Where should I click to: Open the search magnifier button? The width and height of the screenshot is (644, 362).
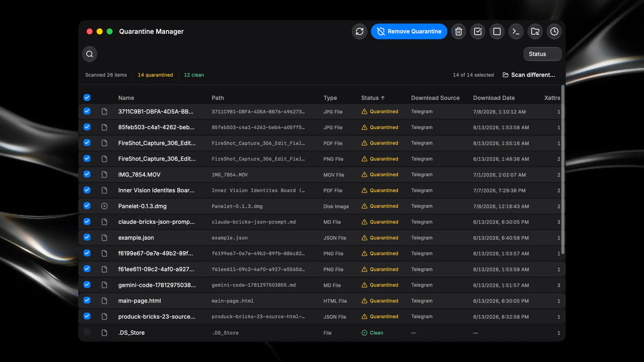(x=90, y=54)
